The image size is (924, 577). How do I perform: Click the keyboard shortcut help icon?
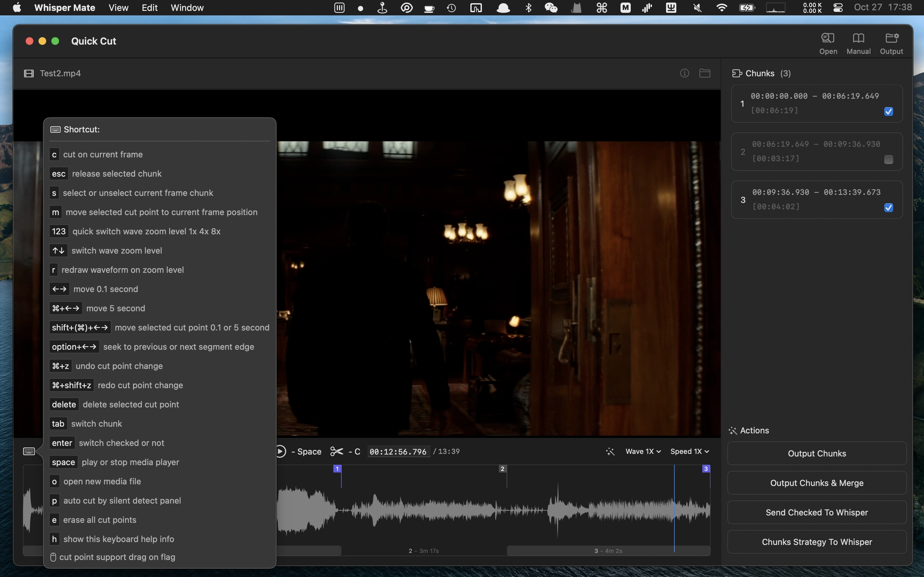[30, 451]
